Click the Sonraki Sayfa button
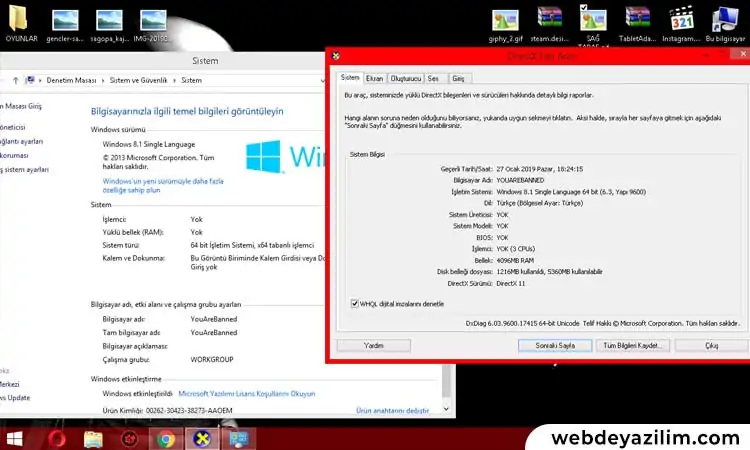Screen dimensions: 750x450 (x=555, y=345)
